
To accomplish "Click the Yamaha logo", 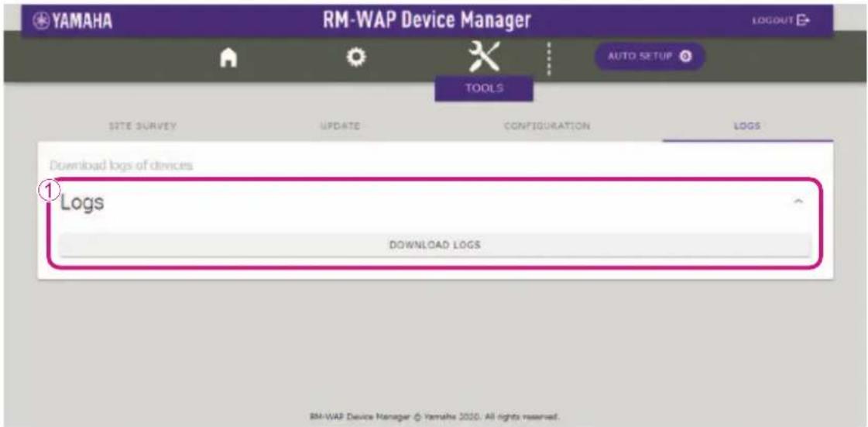I will coord(73,21).
